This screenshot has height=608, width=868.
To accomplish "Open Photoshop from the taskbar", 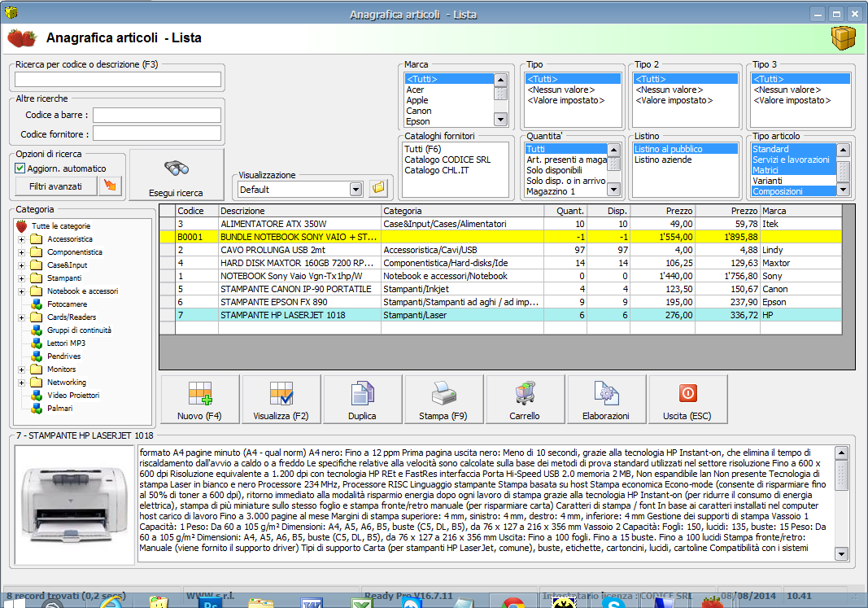I will tap(211, 603).
